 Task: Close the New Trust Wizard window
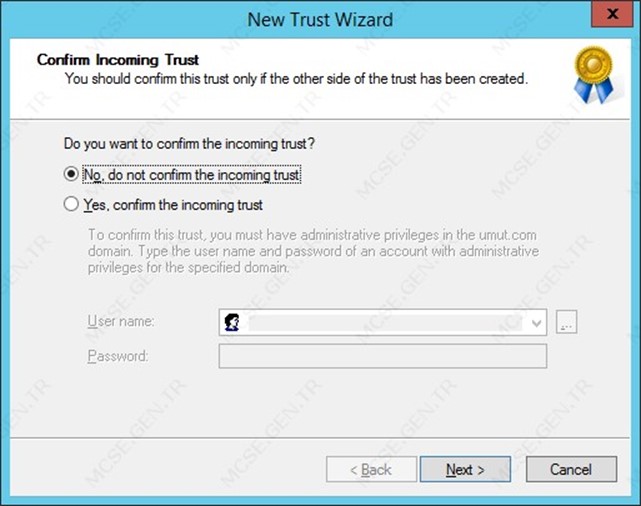click(612, 14)
